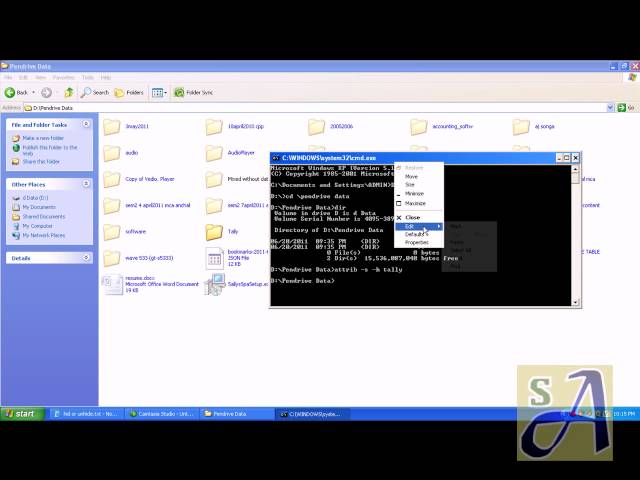Open the Views dropdown arrow

point(165,93)
